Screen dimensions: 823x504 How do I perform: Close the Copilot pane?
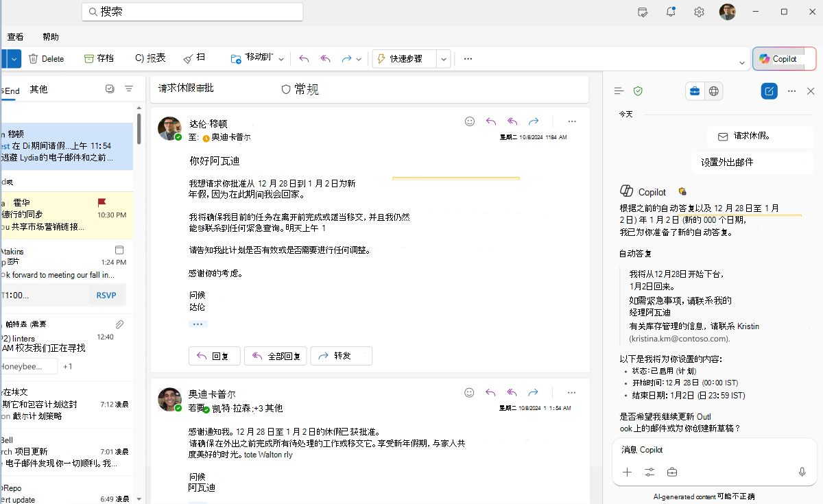pos(811,91)
